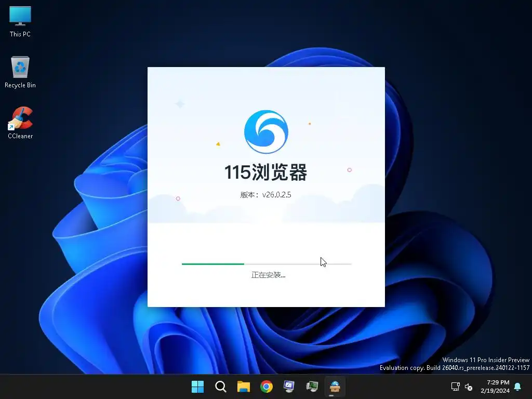The height and width of the screenshot is (399, 532).
Task: Click the version v26.0.2.5 text
Action: [265, 195]
